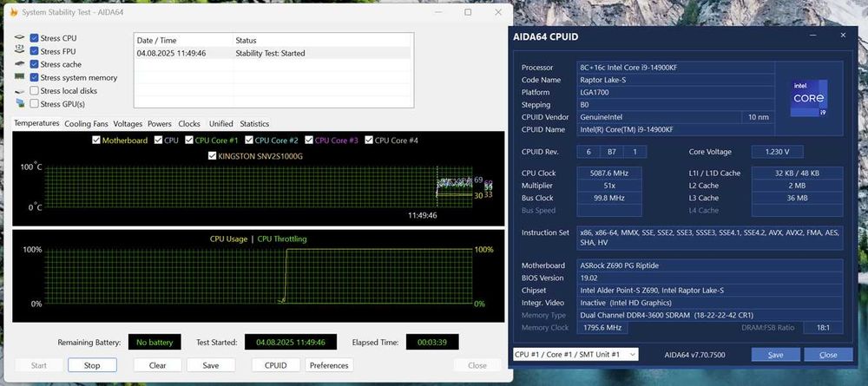The image size is (868, 386).
Task: Click the Bus Clock value 99.8 MHz
Action: coord(609,198)
